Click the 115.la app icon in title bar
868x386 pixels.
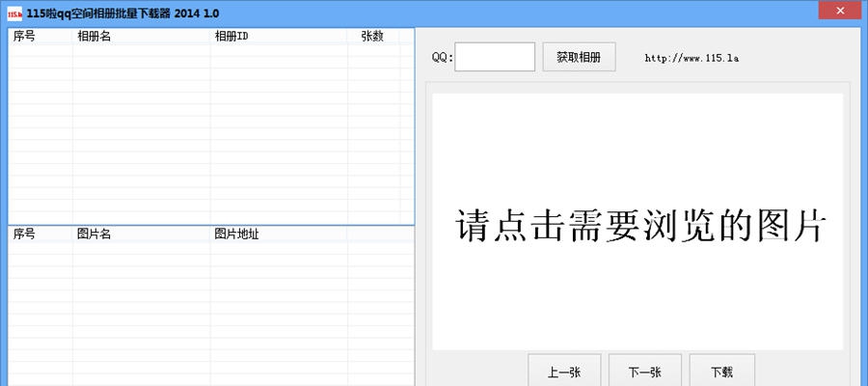(14, 14)
